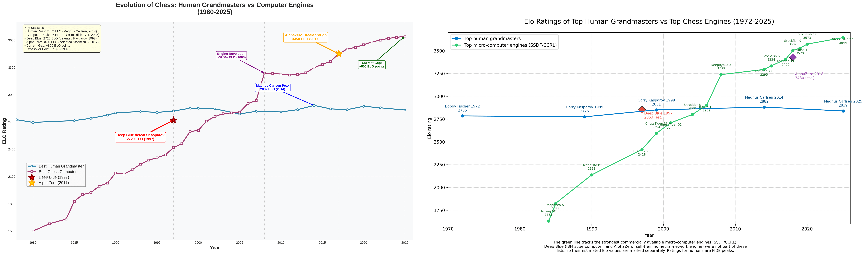Screen dimensions: 868x258
Task: Click the Magnus Carlsen Peak annotation box
Action: click(x=273, y=87)
